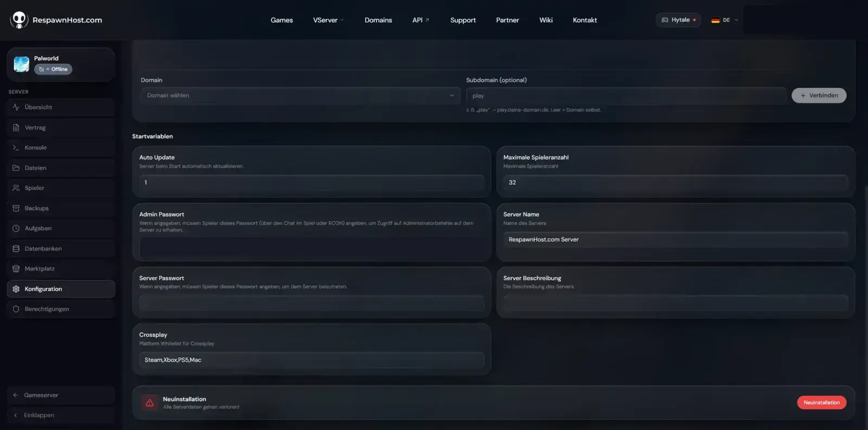Click the Hytale gamepad icon
The width and height of the screenshot is (868, 430).
(x=665, y=20)
